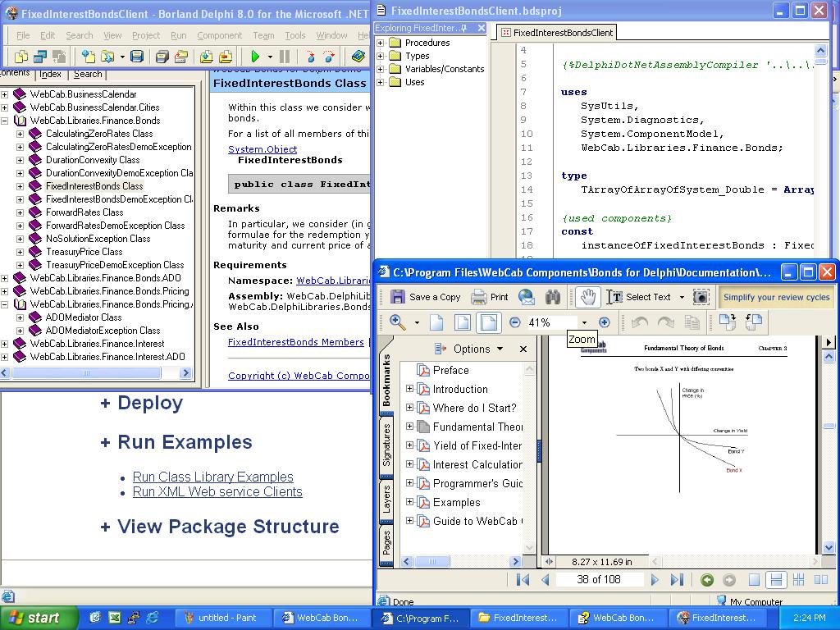The width and height of the screenshot is (840, 630).
Task: Switch to the Search tab in help
Action: [88, 74]
